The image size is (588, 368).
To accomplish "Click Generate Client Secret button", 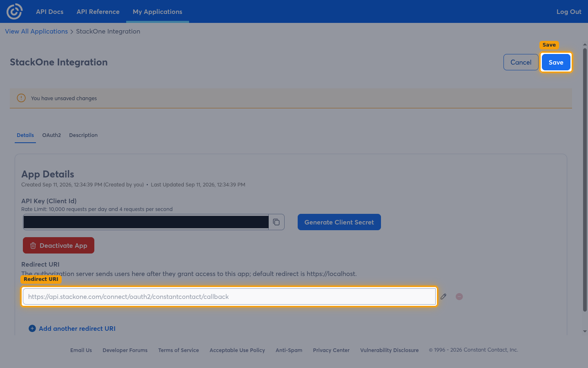I will coord(339,222).
